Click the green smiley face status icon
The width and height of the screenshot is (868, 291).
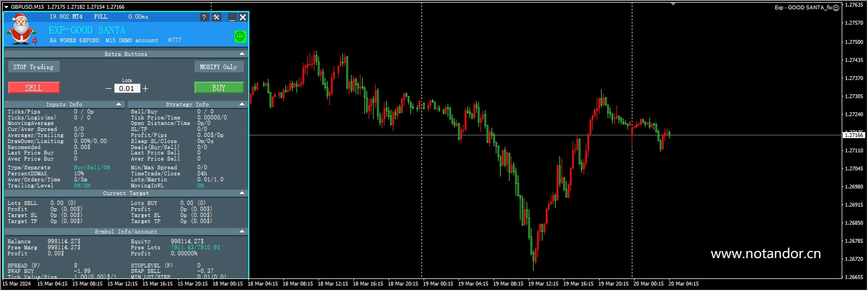pyautogui.click(x=240, y=36)
